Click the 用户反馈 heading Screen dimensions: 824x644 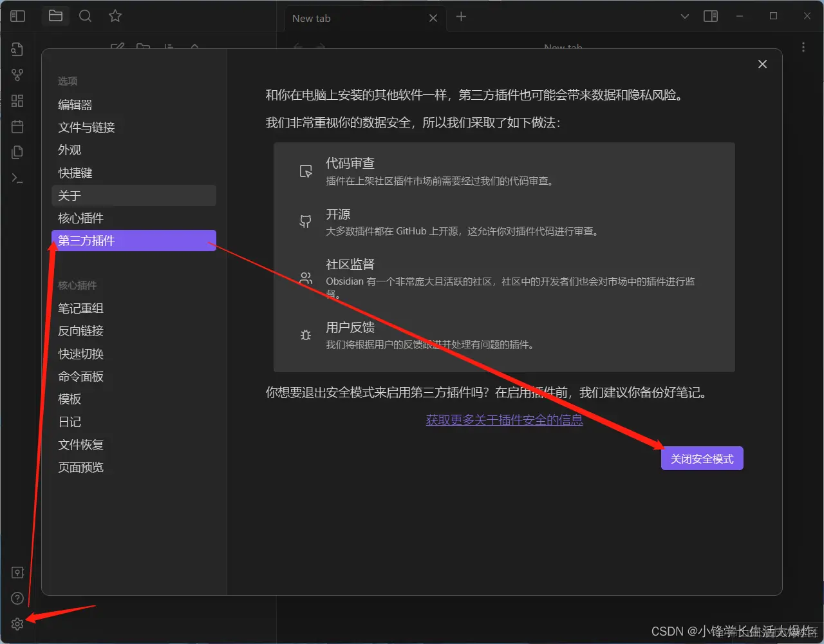click(350, 327)
